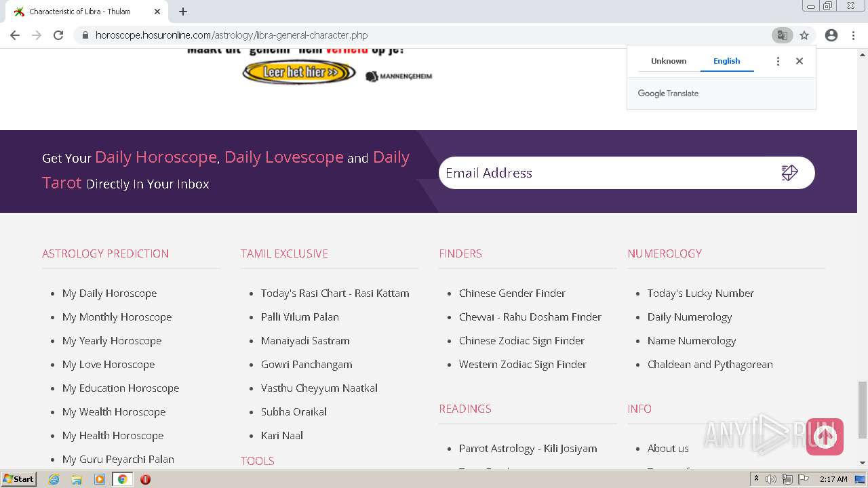Image resolution: width=868 pixels, height=488 pixels.
Task: Open Western Zodiac Sign Finder link
Action: 523,365
